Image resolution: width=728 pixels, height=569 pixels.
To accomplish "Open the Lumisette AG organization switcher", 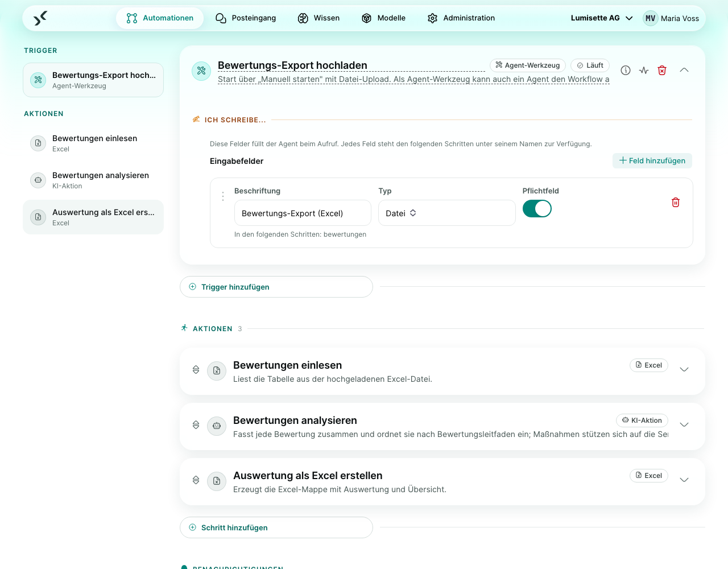I will coord(602,18).
